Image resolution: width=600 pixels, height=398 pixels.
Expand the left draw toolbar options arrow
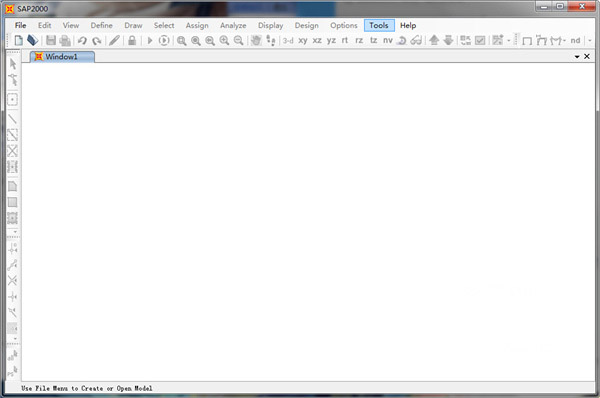pos(15,232)
